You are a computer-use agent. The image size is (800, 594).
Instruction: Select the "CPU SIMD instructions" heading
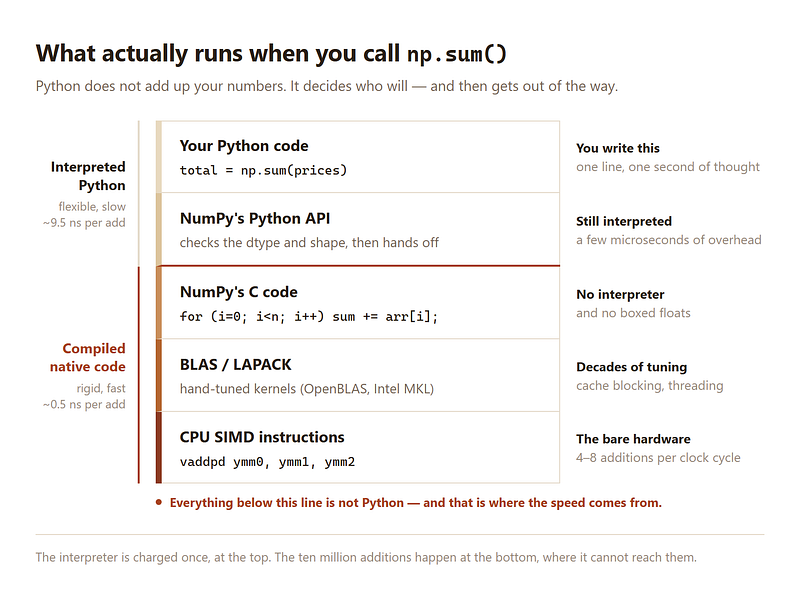point(262,437)
